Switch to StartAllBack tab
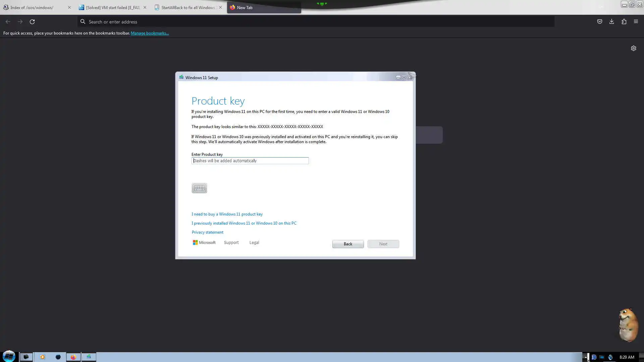Screen dimensions: 644x362 [188, 7]
